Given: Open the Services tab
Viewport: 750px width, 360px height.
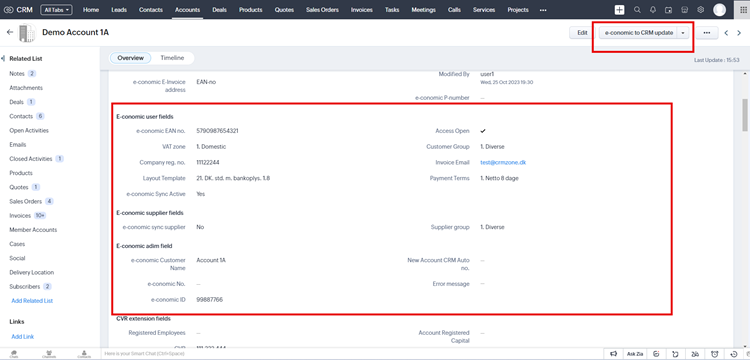Looking at the screenshot, I should click(x=484, y=10).
